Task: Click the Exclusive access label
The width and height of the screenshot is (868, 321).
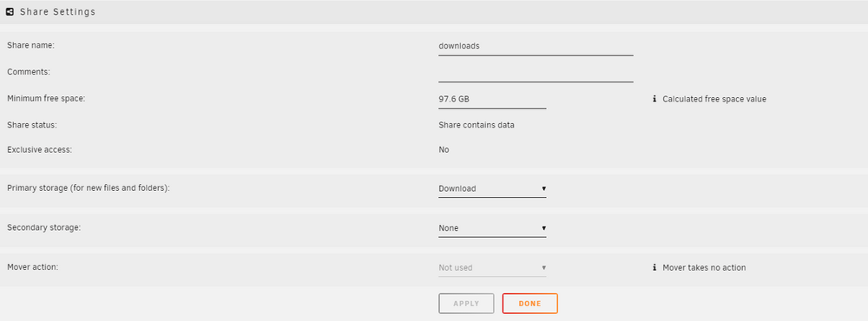Action: coord(40,149)
